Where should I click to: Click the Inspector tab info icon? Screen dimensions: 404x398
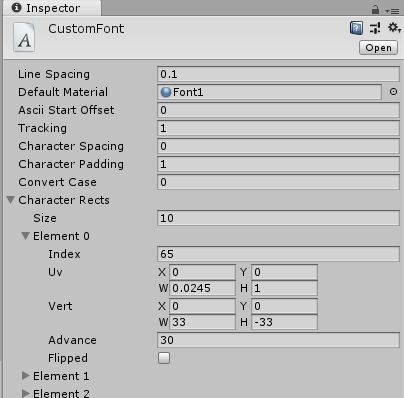[16, 7]
